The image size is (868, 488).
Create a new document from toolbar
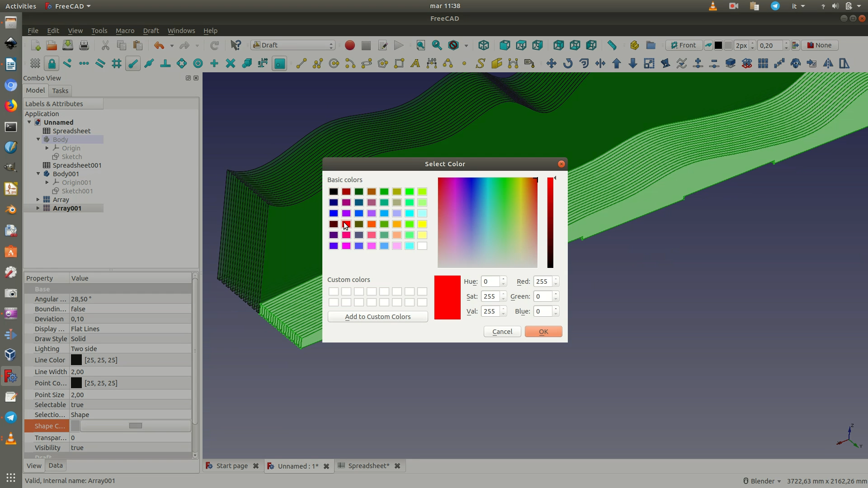[x=35, y=45]
